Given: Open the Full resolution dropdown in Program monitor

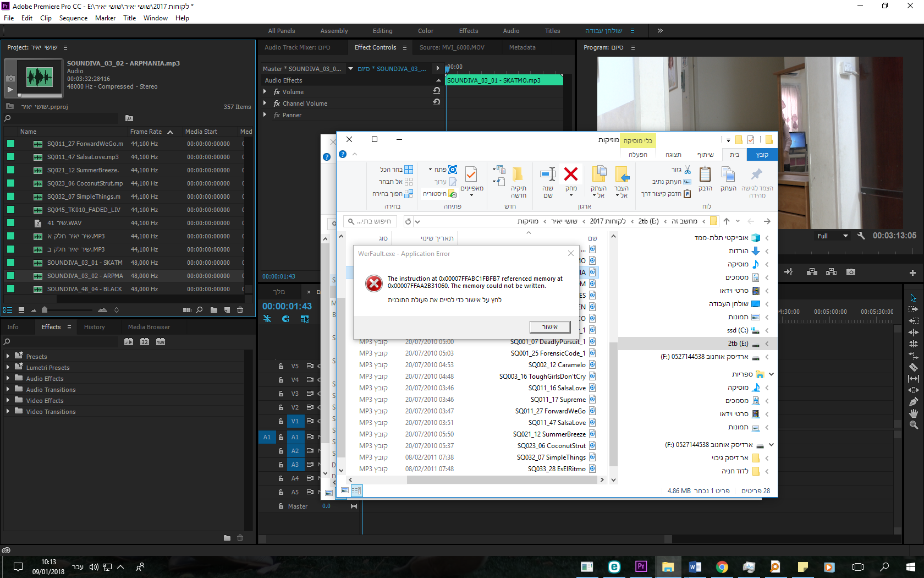Looking at the screenshot, I should pyautogui.click(x=833, y=236).
